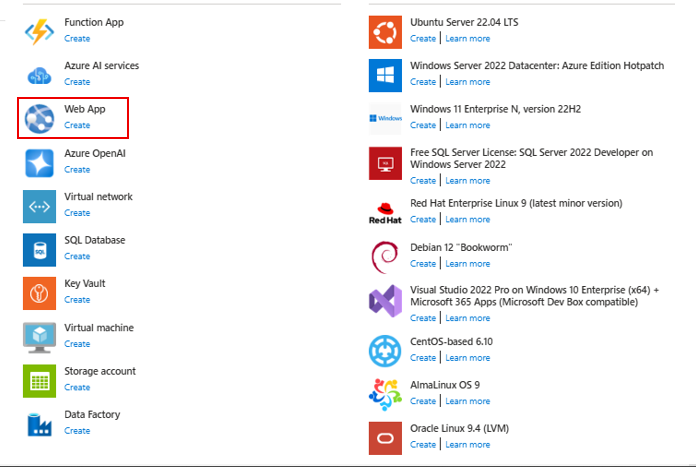
Task: Click Create for Visual Studio 2022 Pro
Action: pyautogui.click(x=423, y=318)
